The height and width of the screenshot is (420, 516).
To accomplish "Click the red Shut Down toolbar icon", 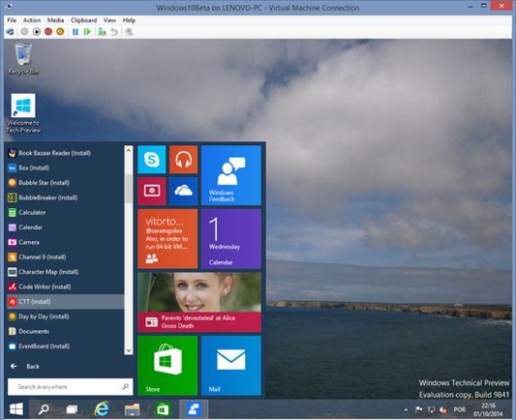I will point(48,32).
